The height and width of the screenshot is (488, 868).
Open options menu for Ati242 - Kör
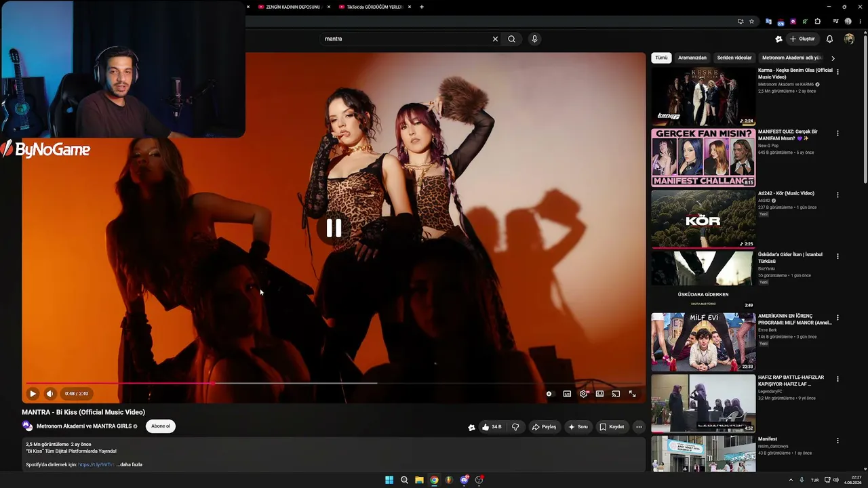pos(837,195)
